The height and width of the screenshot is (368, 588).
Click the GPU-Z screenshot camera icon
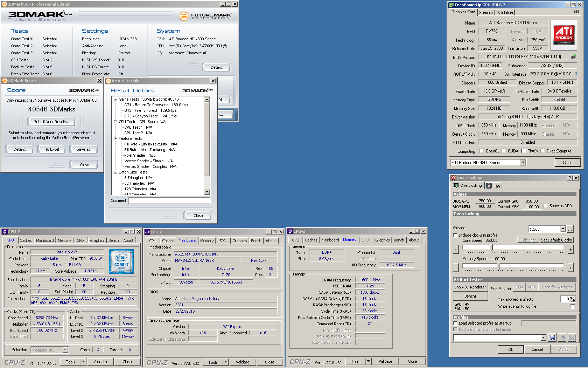576,12
